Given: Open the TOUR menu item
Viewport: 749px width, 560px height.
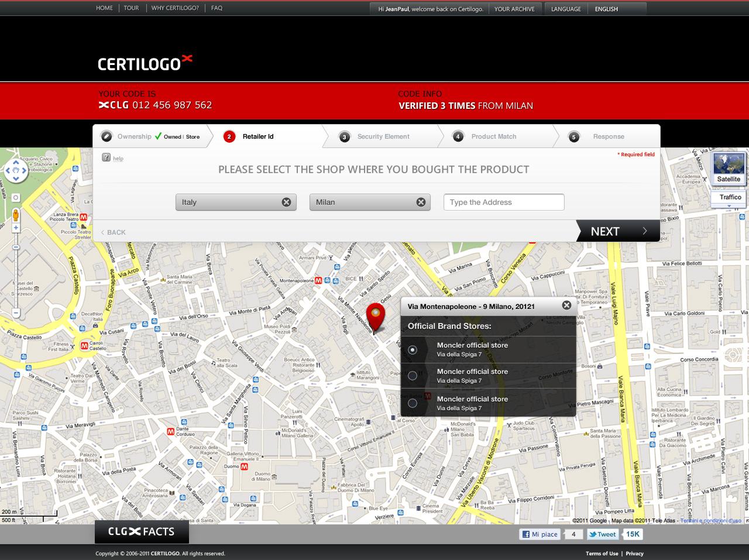Looking at the screenshot, I should 132,8.
